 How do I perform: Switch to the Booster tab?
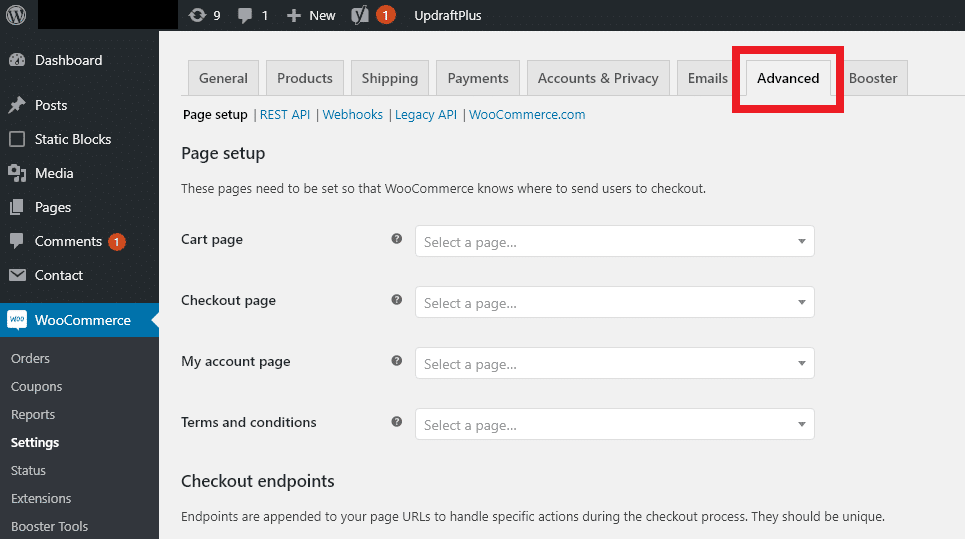pos(873,78)
